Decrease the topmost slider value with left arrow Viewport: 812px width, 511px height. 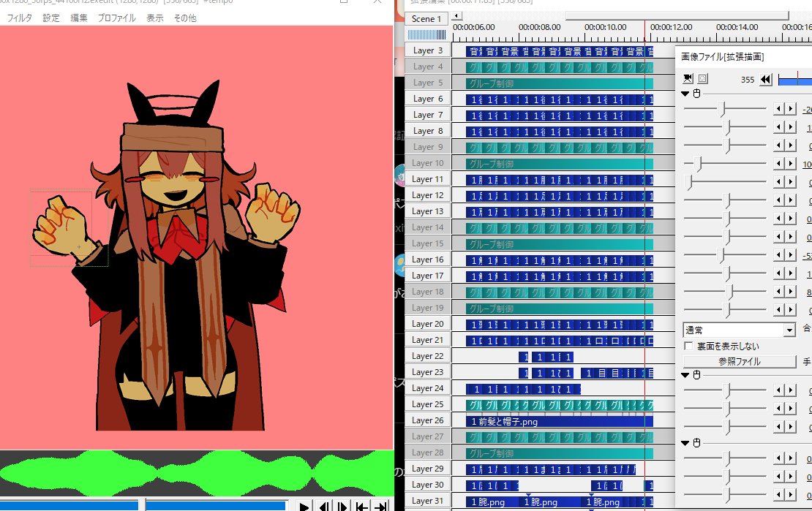779,109
